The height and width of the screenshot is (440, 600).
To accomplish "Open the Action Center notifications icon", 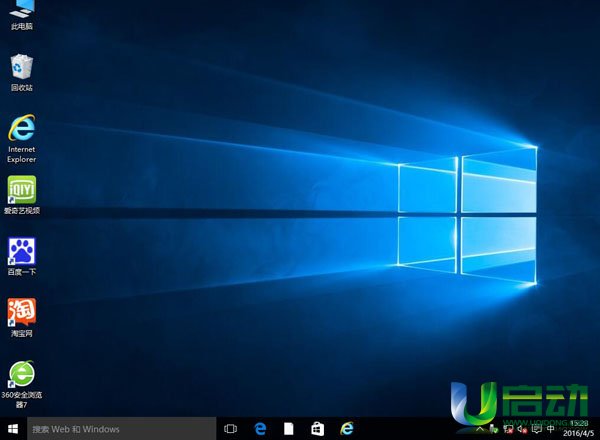I will point(537,429).
